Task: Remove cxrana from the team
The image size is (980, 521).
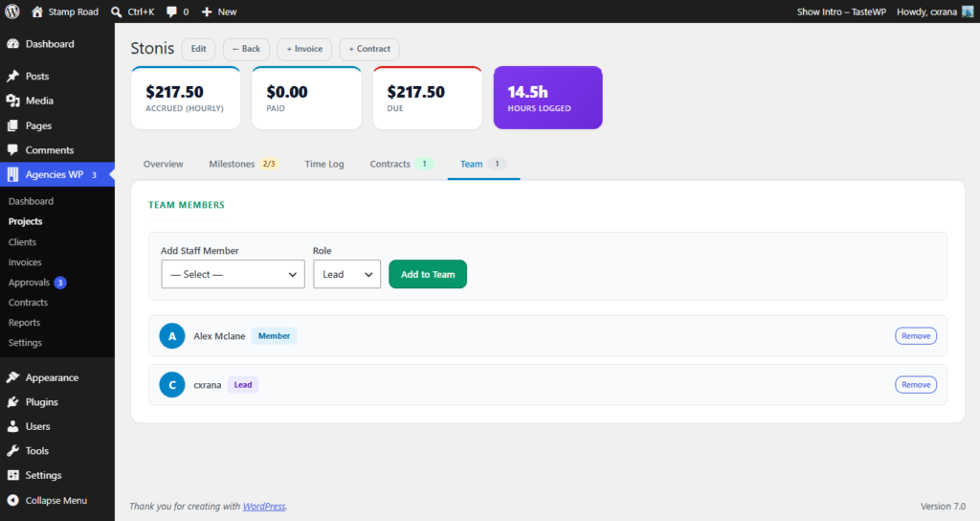Action: click(x=916, y=385)
